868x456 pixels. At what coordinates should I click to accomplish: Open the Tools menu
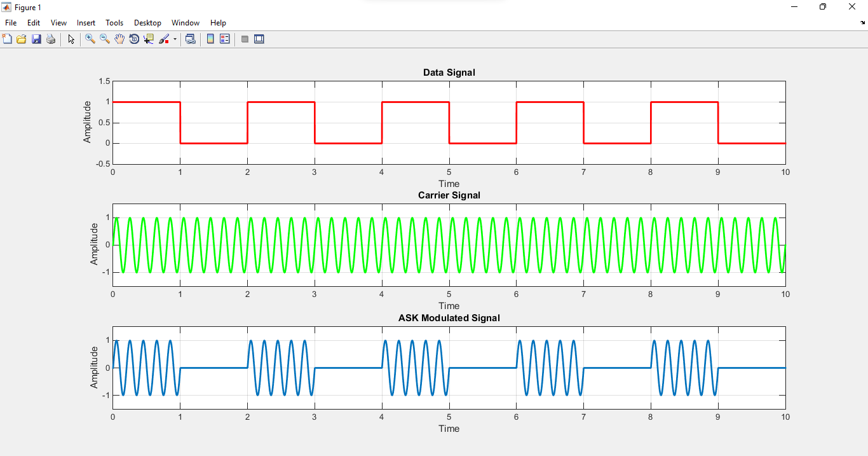pyautogui.click(x=114, y=23)
